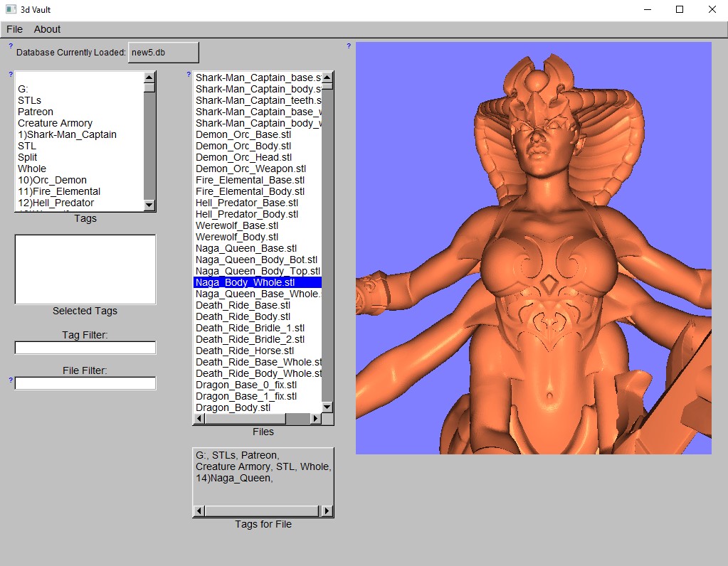Click the help question mark beside Files list
The image size is (728, 566).
pos(189,74)
